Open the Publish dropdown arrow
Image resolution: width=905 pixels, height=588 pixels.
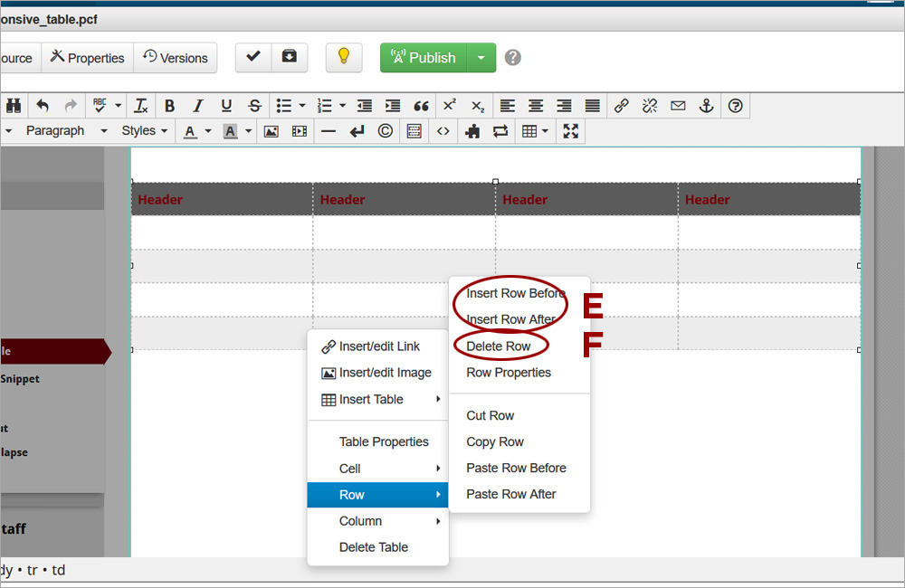pos(481,57)
